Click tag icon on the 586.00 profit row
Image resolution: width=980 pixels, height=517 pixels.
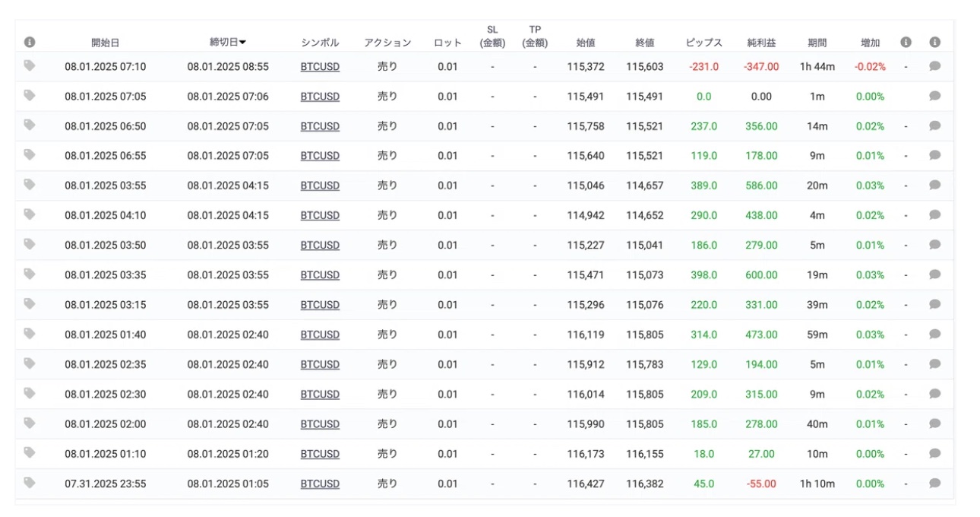pyautogui.click(x=30, y=185)
